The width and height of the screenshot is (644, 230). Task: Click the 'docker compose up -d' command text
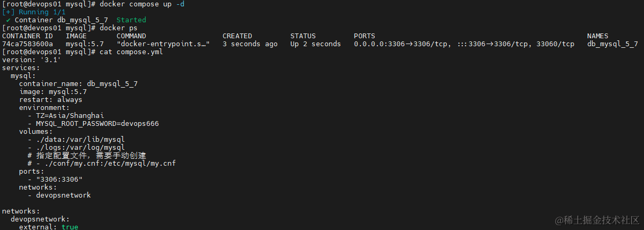142,4
